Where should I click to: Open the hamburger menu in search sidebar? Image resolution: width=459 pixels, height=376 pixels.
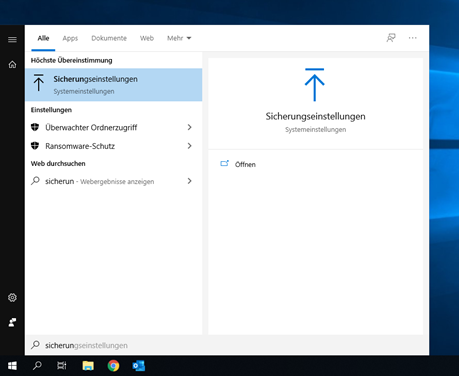(12, 40)
